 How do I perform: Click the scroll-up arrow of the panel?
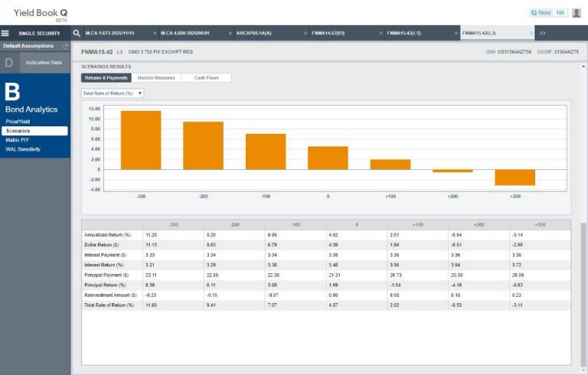(583, 67)
